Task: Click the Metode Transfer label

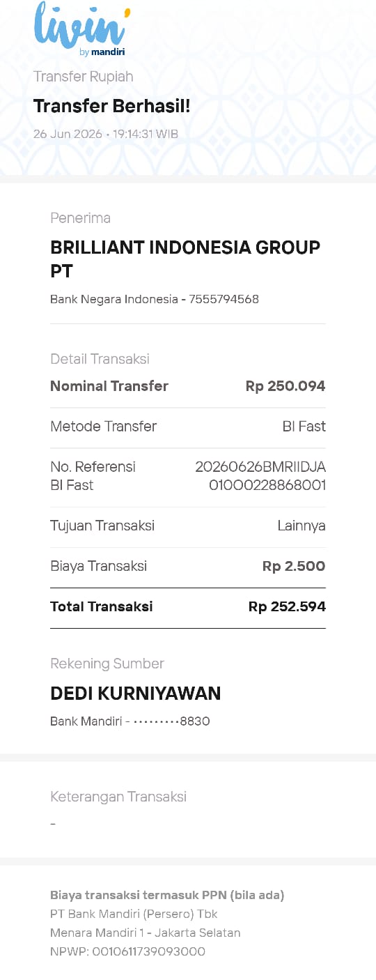Action: [x=104, y=427]
